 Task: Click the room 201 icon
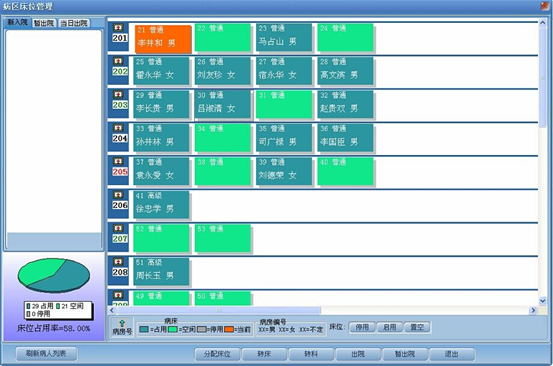point(118,28)
